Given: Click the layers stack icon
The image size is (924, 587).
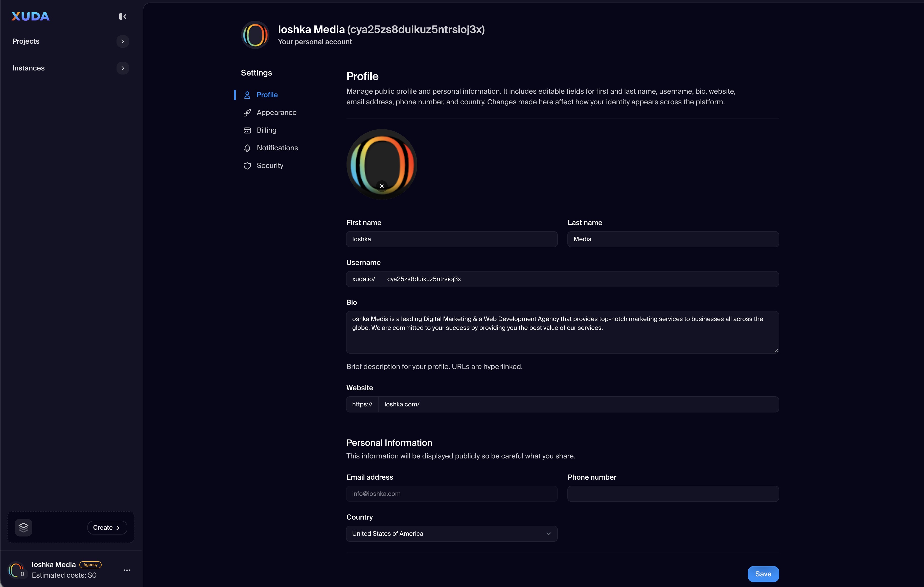Looking at the screenshot, I should 24,527.
